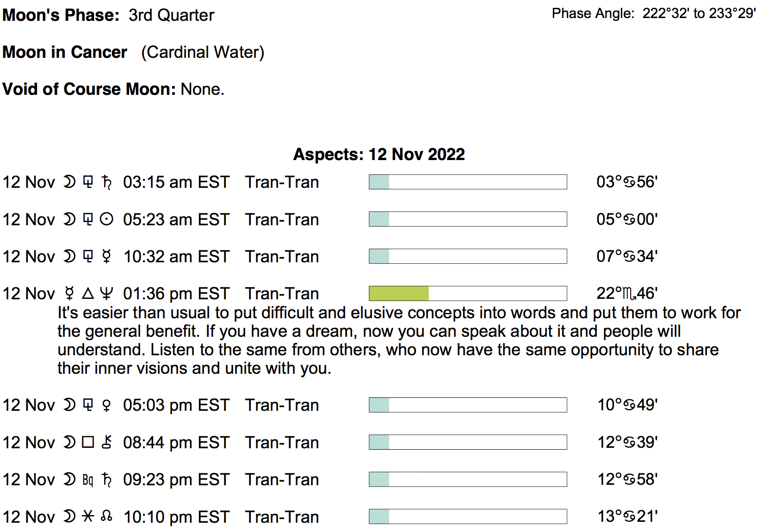This screenshot has height=532, width=769.
Task: Click the strength bar for the 05:03 pm aspect
Action: pos(467,405)
